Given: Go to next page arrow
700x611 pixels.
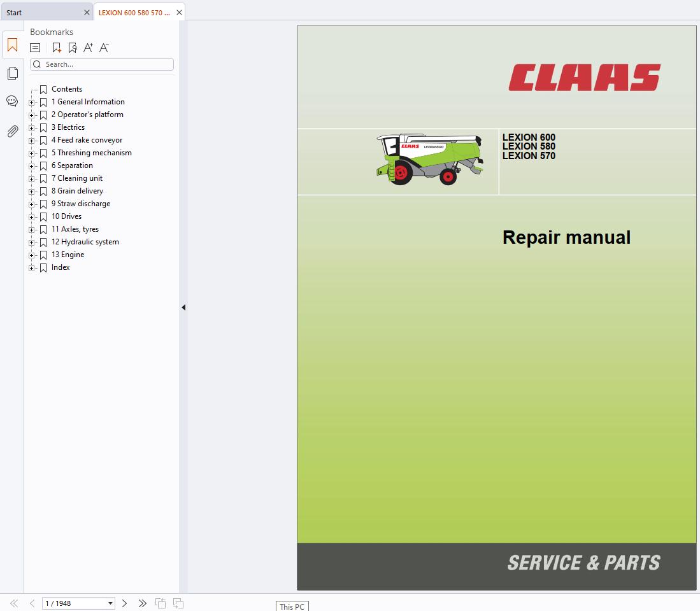Looking at the screenshot, I should click(125, 603).
